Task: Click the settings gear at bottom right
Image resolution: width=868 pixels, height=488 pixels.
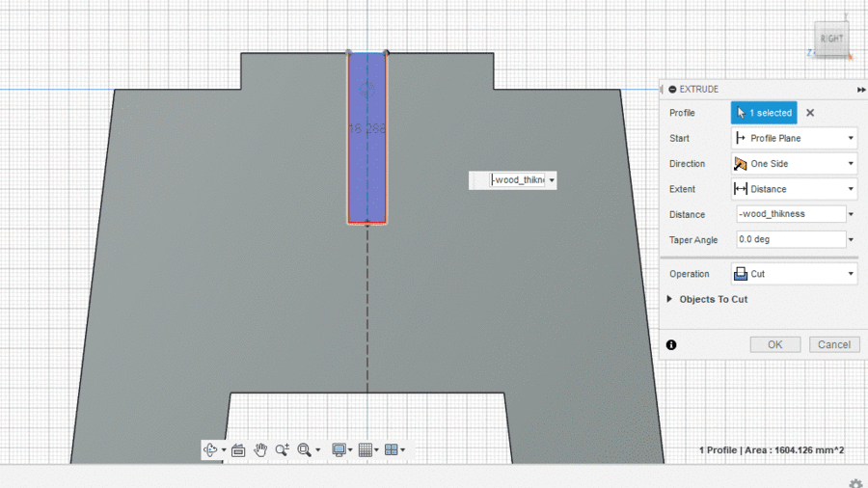Action: (855, 483)
